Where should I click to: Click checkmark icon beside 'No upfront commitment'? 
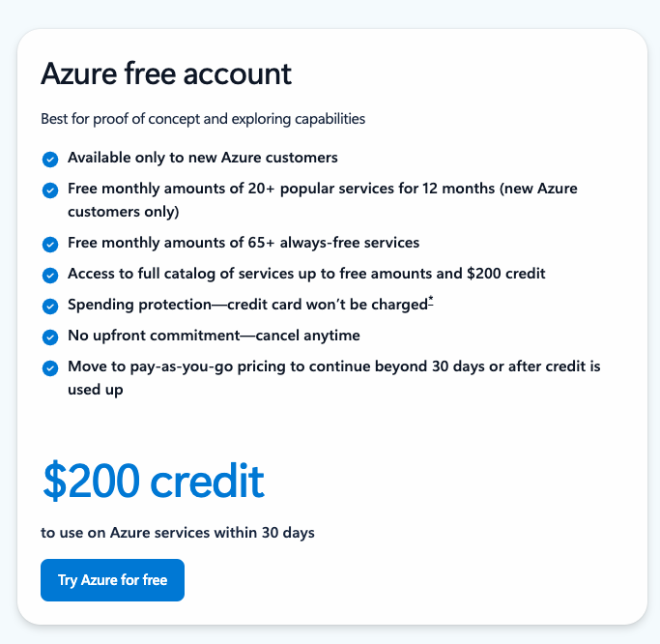click(x=50, y=337)
